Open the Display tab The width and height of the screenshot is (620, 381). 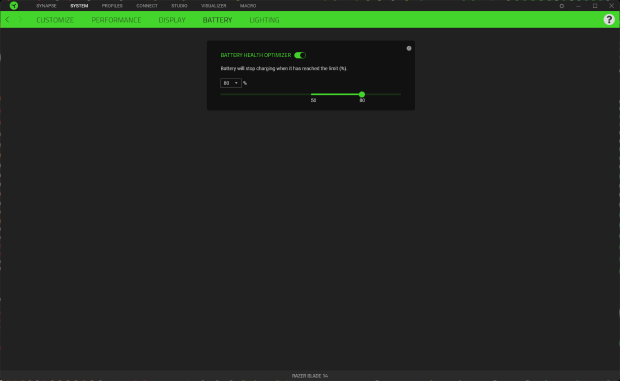tap(172, 20)
